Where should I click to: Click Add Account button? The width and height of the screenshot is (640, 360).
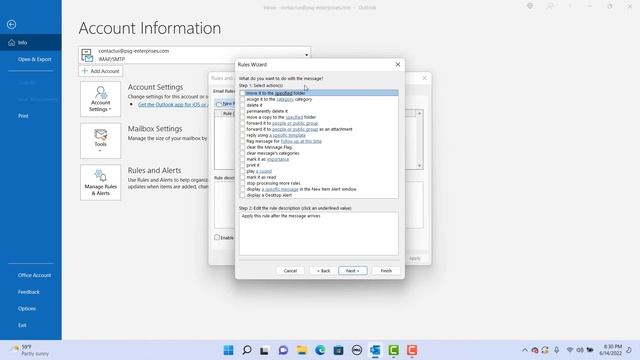click(x=100, y=71)
